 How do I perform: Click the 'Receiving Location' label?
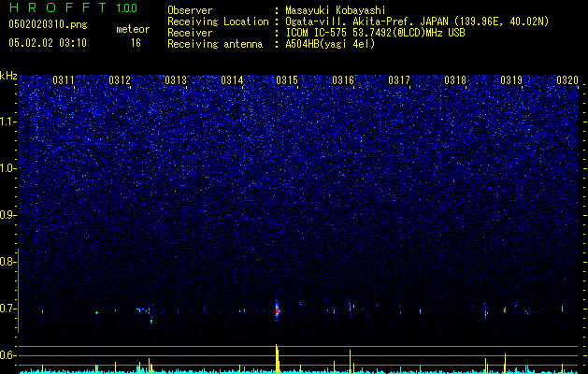pos(218,22)
